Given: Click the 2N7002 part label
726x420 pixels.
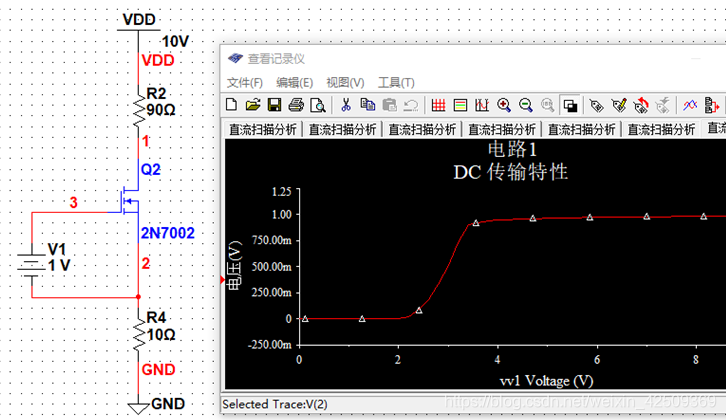Looking at the screenshot, I should coord(168,233).
